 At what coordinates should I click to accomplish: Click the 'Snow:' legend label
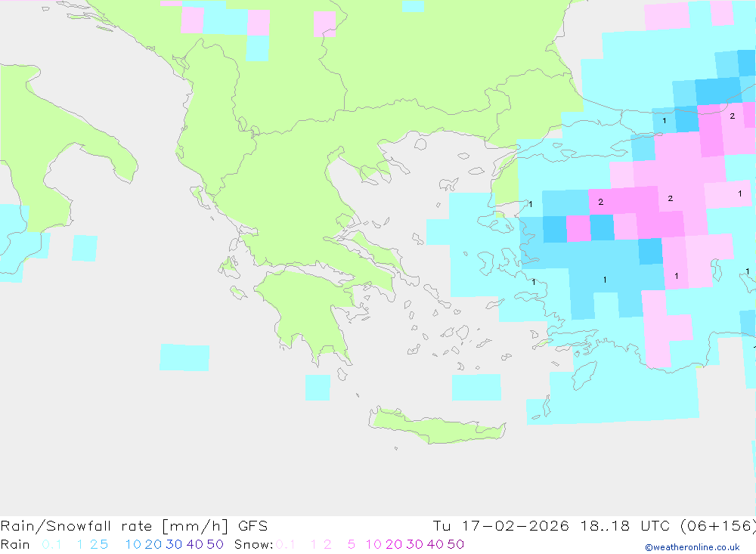[253, 544]
